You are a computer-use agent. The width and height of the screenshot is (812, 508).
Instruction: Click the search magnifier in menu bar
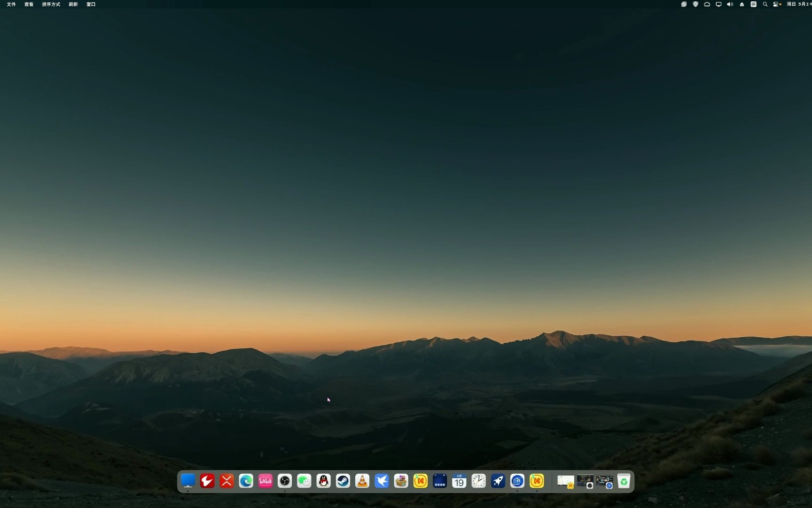click(765, 4)
